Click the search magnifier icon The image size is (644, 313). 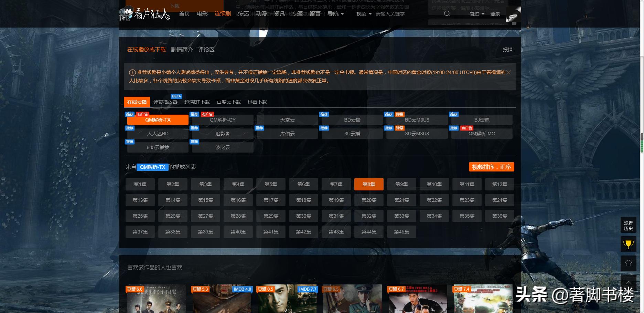(x=447, y=14)
